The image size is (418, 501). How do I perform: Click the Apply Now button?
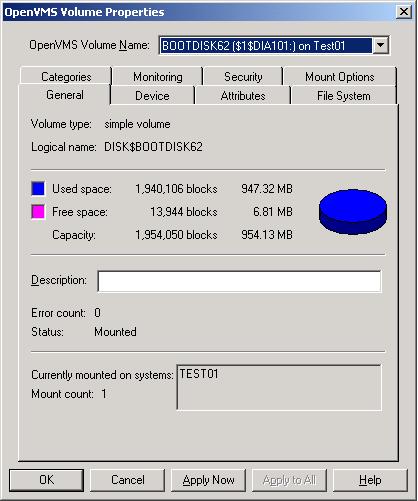[208, 480]
